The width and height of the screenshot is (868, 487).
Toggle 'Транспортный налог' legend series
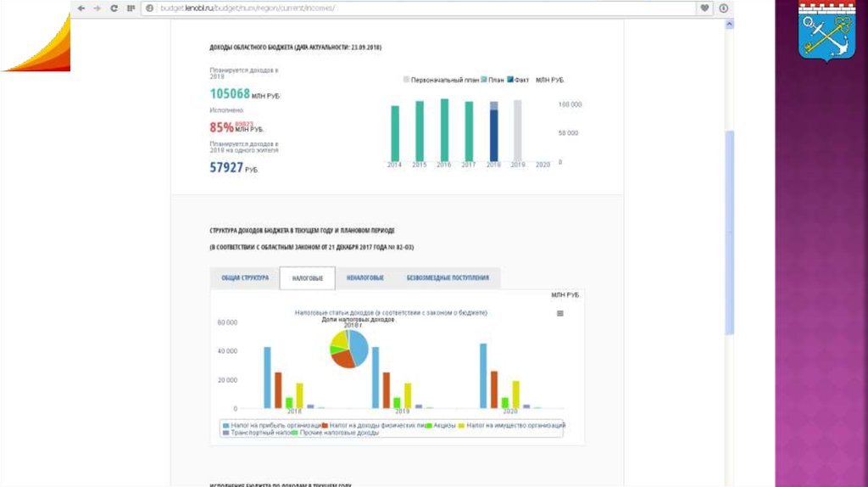[256, 433]
